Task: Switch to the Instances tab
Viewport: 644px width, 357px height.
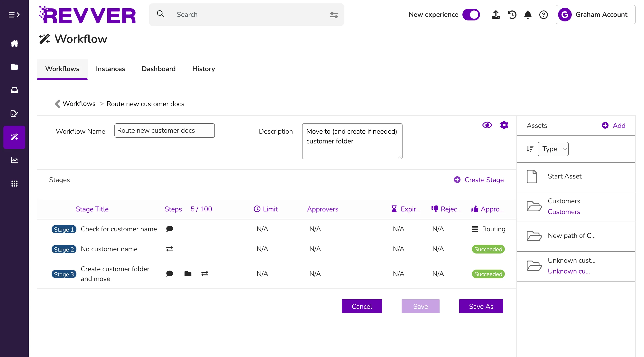Action: click(x=110, y=69)
